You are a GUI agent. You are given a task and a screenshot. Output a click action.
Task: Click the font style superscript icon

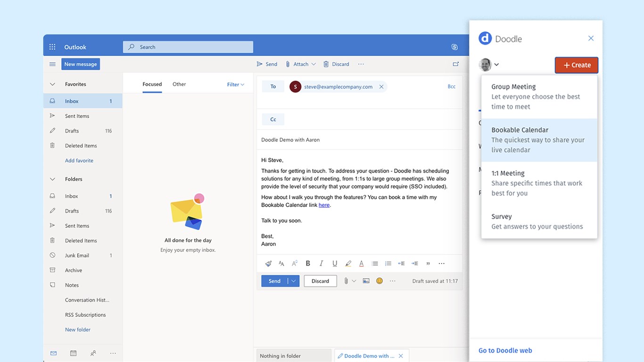pos(295,263)
